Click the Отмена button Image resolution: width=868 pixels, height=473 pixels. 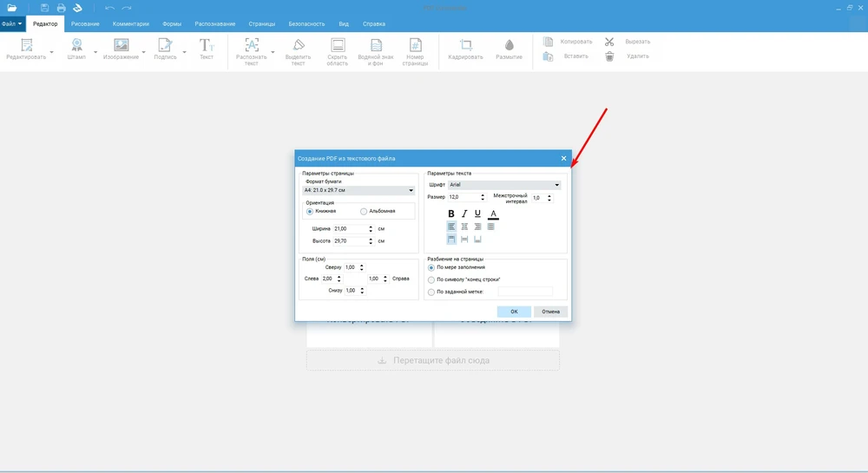click(x=551, y=312)
